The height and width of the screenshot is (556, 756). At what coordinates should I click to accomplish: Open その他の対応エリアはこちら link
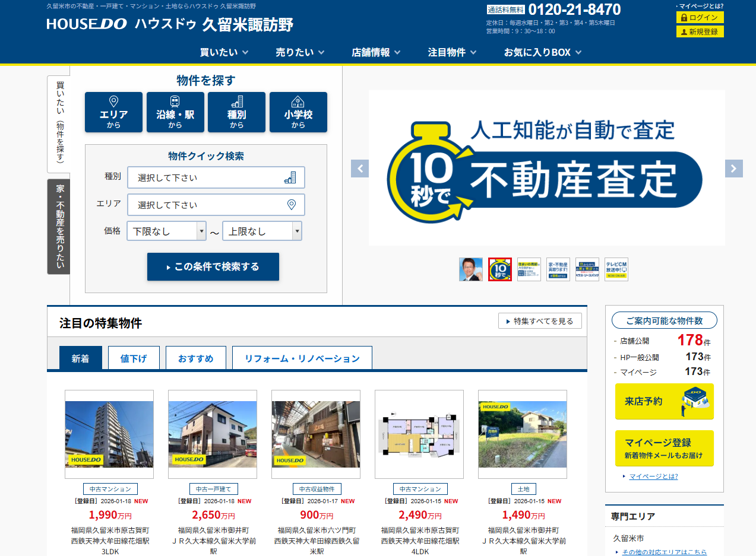(x=665, y=551)
